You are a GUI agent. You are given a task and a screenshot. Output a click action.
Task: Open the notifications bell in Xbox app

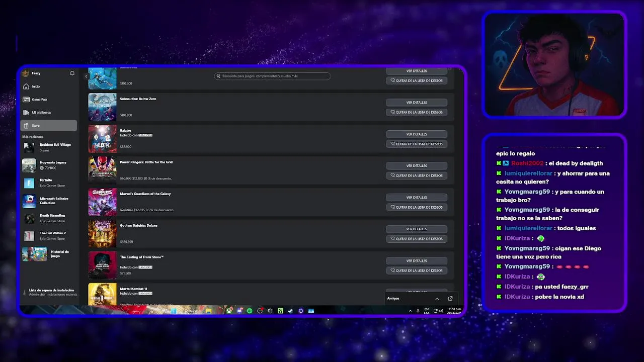click(x=72, y=73)
